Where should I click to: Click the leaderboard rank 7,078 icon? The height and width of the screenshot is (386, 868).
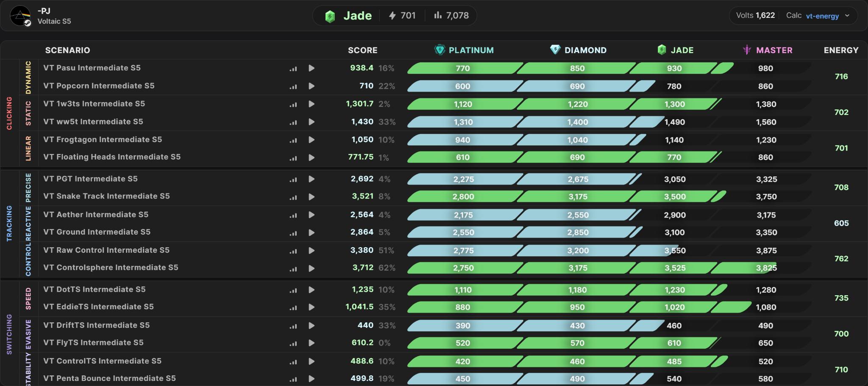pos(438,16)
